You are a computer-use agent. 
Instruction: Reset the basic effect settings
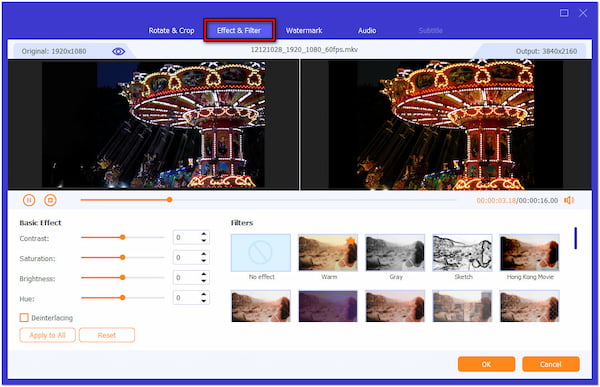[x=107, y=335]
